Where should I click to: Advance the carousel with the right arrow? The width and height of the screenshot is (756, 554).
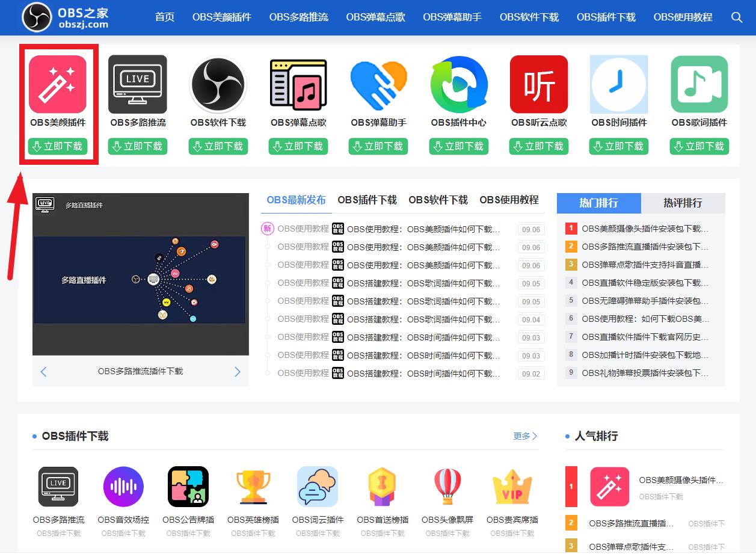[x=237, y=372]
